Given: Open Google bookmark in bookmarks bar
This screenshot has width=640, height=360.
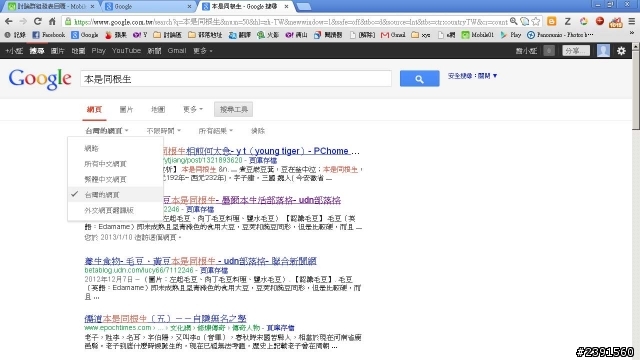Looking at the screenshot, I should pyautogui.click(x=84, y=35).
